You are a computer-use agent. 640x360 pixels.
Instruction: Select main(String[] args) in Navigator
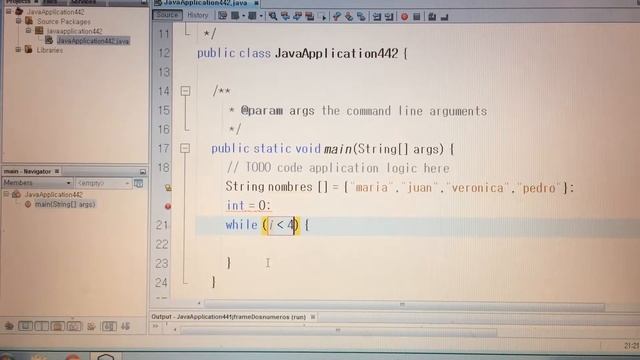tap(64, 204)
